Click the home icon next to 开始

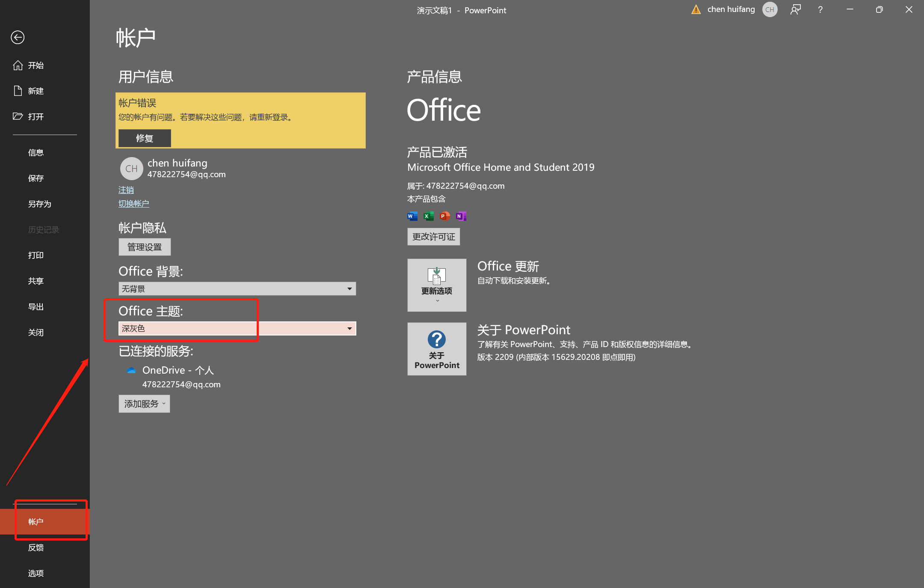[18, 65]
